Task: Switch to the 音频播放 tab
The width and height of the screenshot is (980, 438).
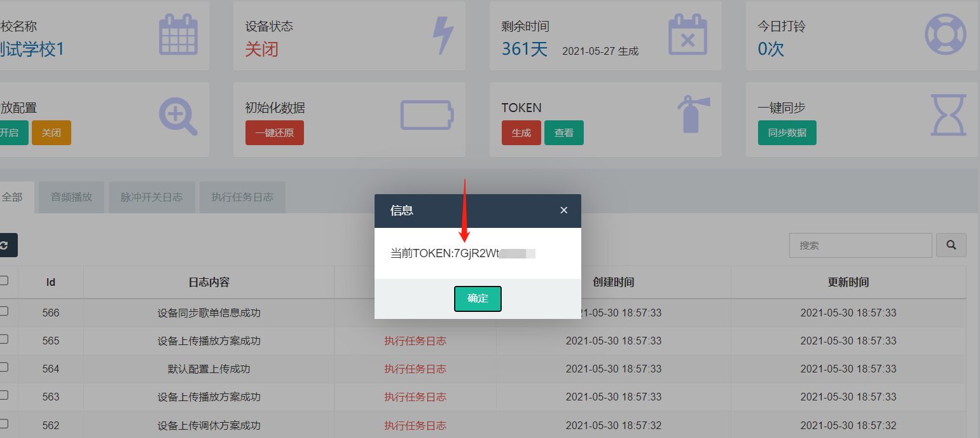Action: (71, 197)
